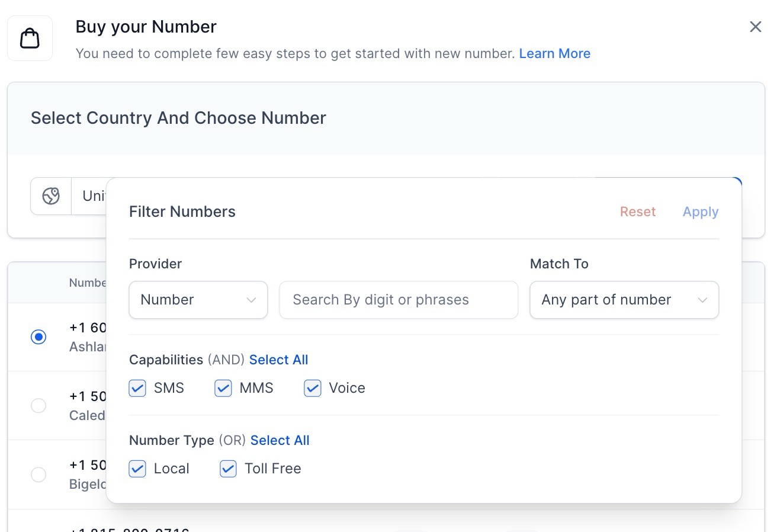Toggle the Toll Free checkbox
Viewport: 777px width, 532px height.
click(229, 469)
